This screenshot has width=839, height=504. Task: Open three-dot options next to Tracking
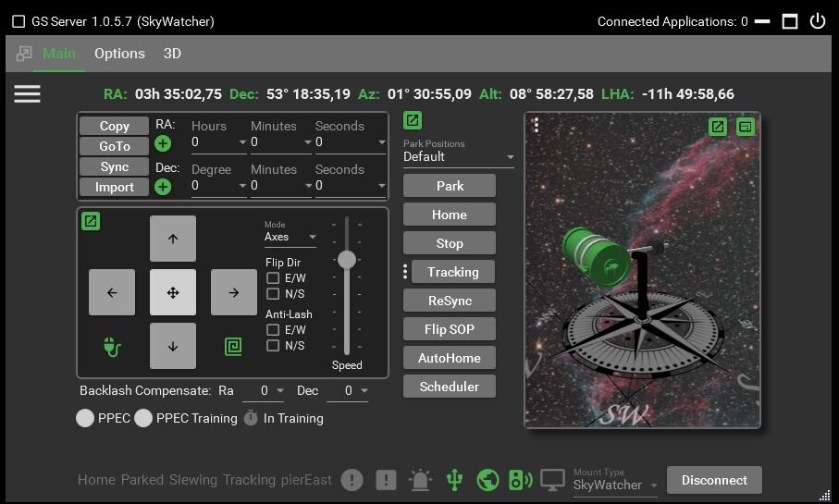tap(405, 272)
